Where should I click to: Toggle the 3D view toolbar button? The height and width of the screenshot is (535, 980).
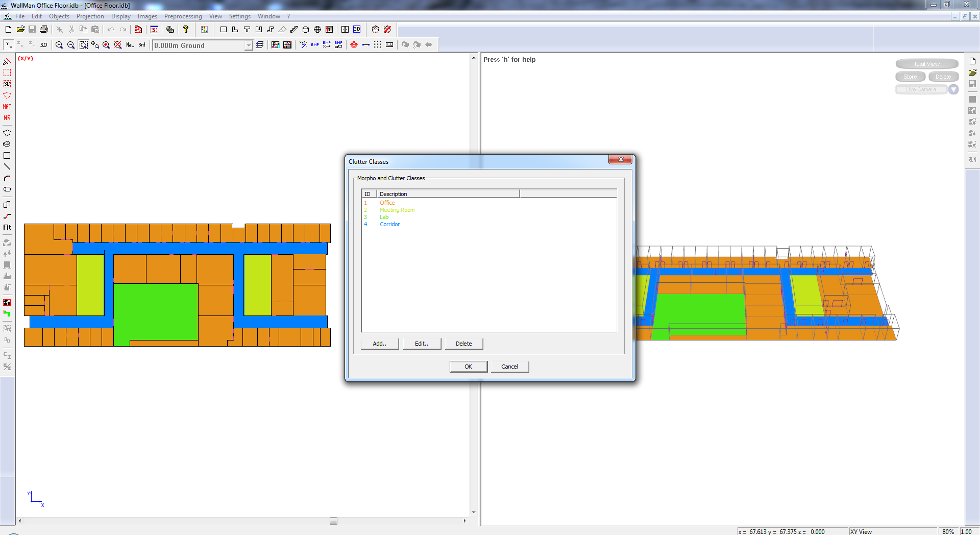[x=44, y=45]
